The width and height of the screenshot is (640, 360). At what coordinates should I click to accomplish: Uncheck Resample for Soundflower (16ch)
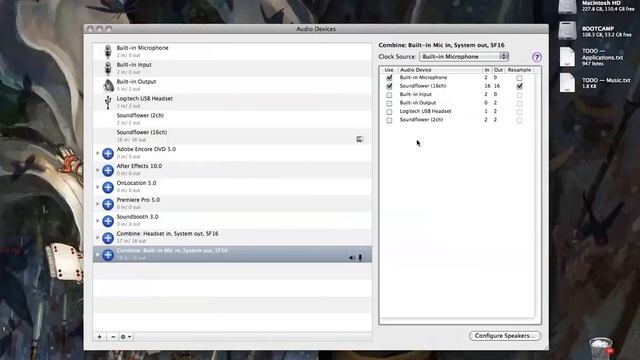[519, 86]
